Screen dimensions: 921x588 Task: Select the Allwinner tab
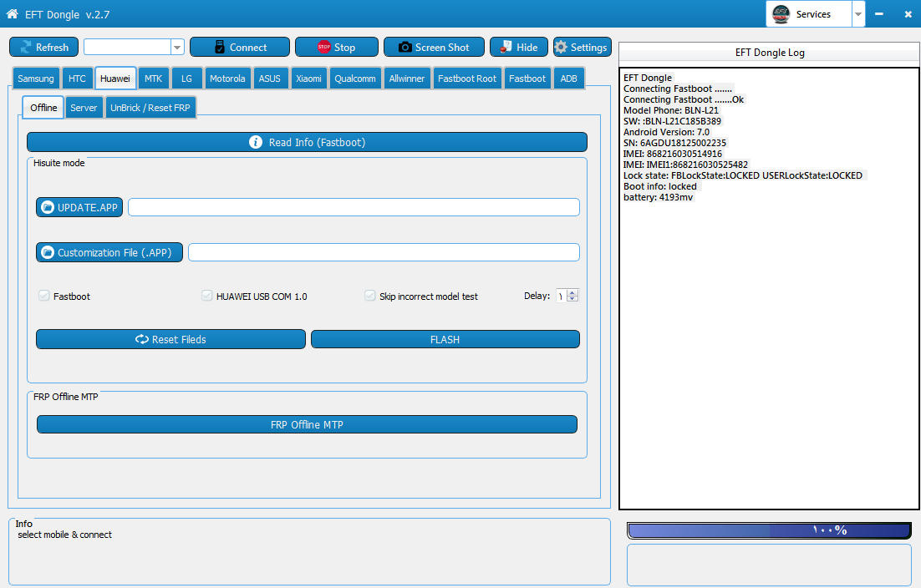pyautogui.click(x=407, y=78)
